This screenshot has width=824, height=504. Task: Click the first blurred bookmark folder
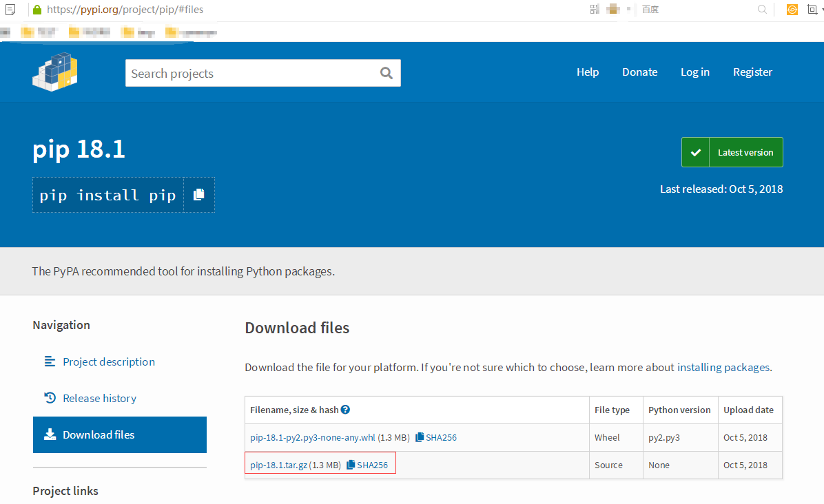coord(39,32)
